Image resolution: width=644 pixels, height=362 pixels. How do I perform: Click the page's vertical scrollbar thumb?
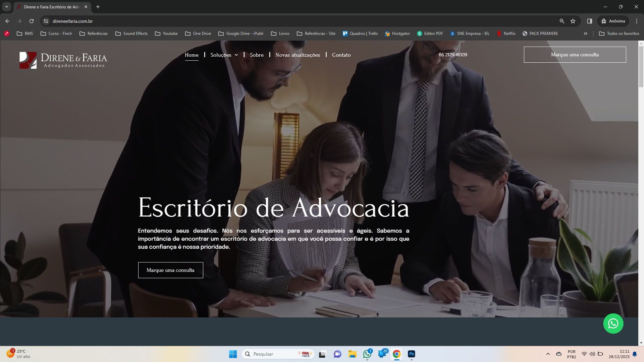coord(641,67)
